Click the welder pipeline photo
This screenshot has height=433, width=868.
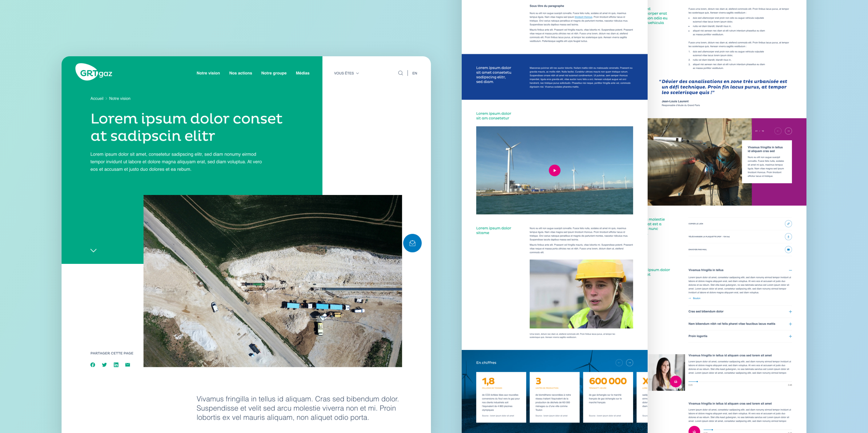pos(699,162)
